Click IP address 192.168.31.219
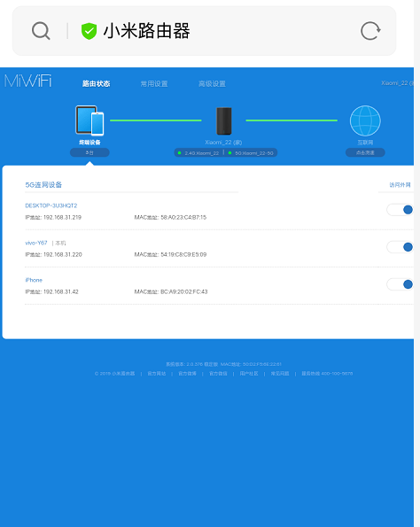 [x=62, y=218]
